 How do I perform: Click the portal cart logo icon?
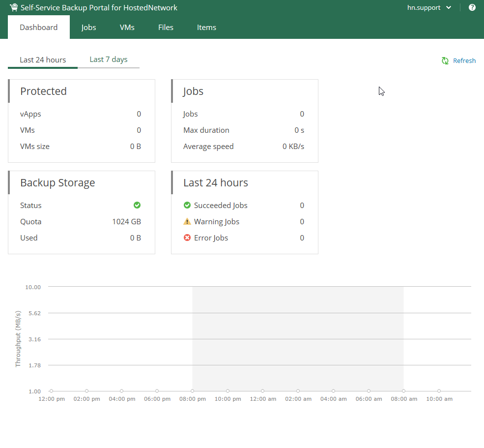[14, 7]
